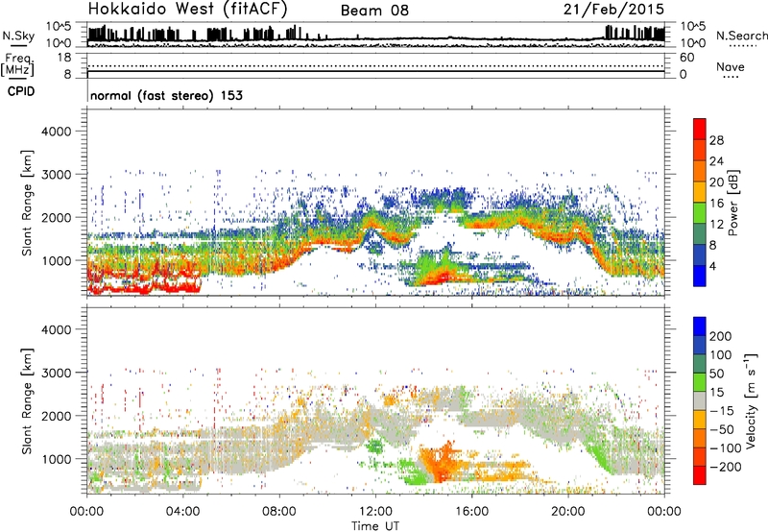Viewport: 768px width, 532px height.
Task: Click the '20:00' time tick label
Action: (x=567, y=511)
